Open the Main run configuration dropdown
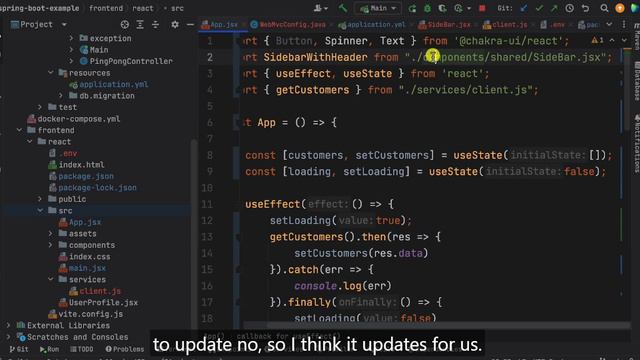 (378, 8)
